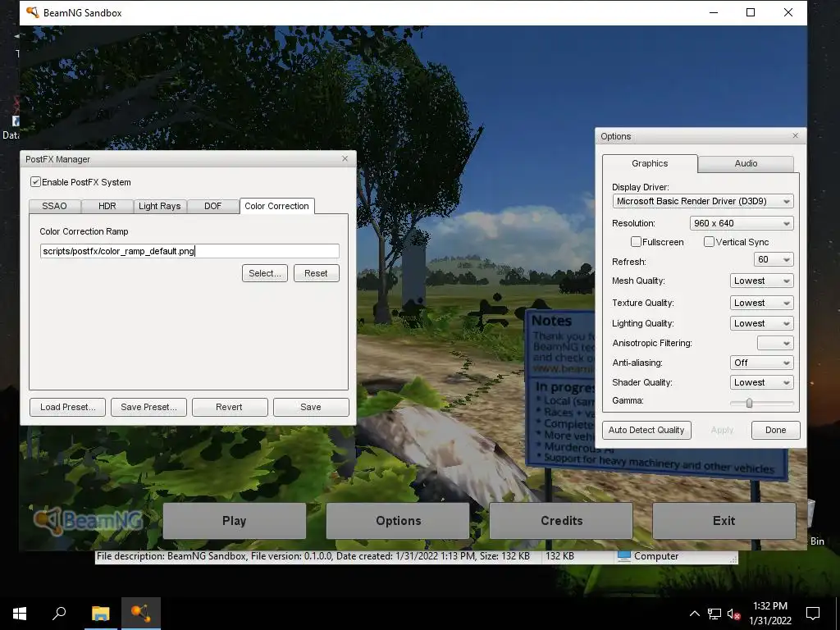The width and height of the screenshot is (840, 630).
Task: Click BeamNG Sandbox title bar icon
Action: pyautogui.click(x=32, y=12)
